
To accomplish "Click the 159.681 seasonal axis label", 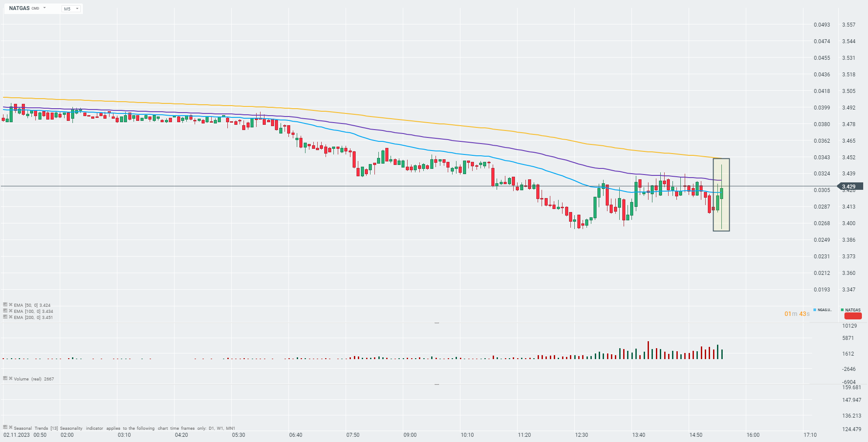I will pos(851,387).
